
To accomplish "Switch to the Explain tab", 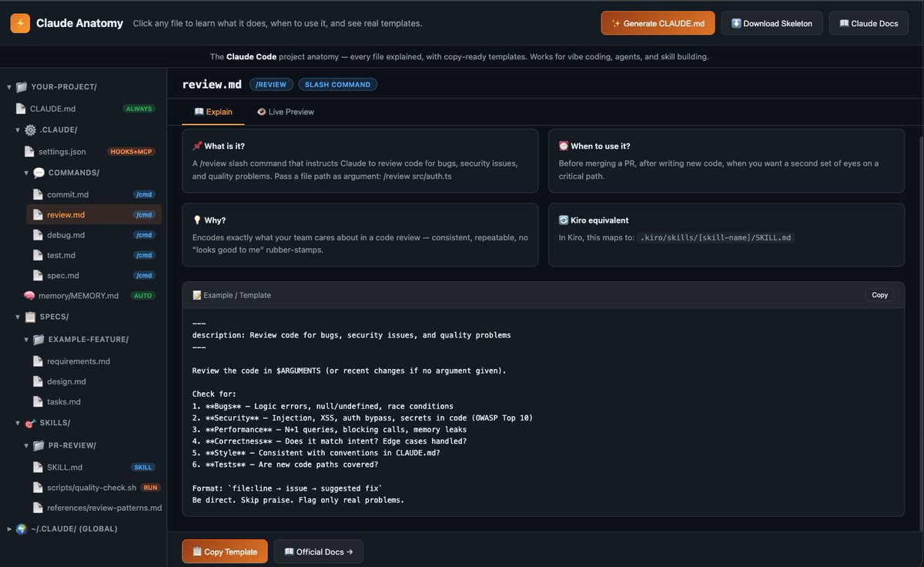I will [x=213, y=112].
